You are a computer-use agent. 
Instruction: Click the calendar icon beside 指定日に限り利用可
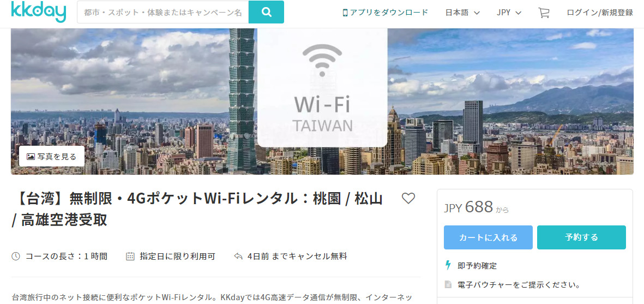(x=130, y=257)
